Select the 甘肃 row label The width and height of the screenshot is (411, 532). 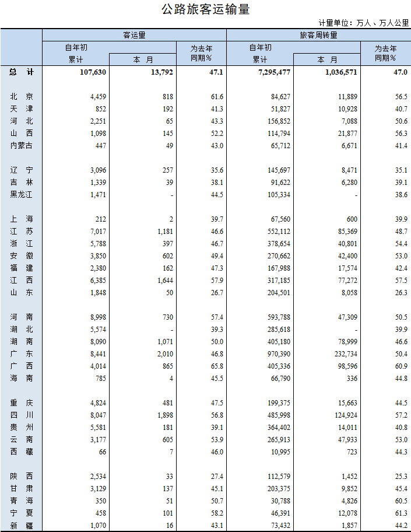tap(22, 488)
